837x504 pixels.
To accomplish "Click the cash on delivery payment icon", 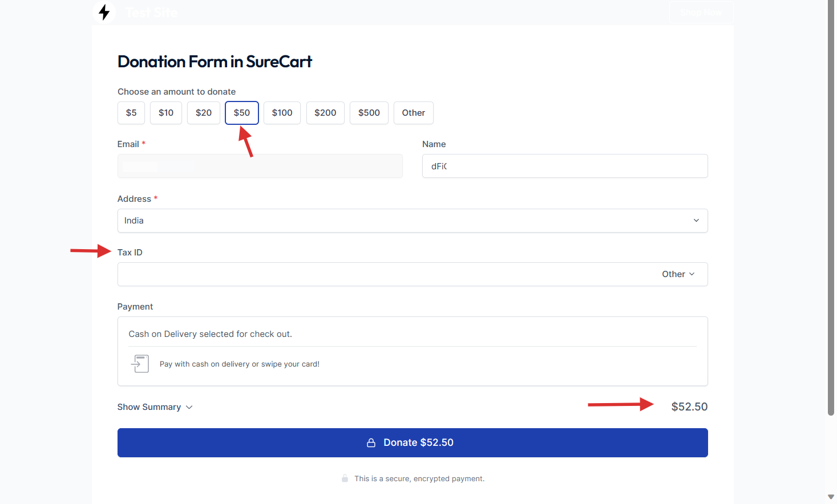I will (x=140, y=364).
